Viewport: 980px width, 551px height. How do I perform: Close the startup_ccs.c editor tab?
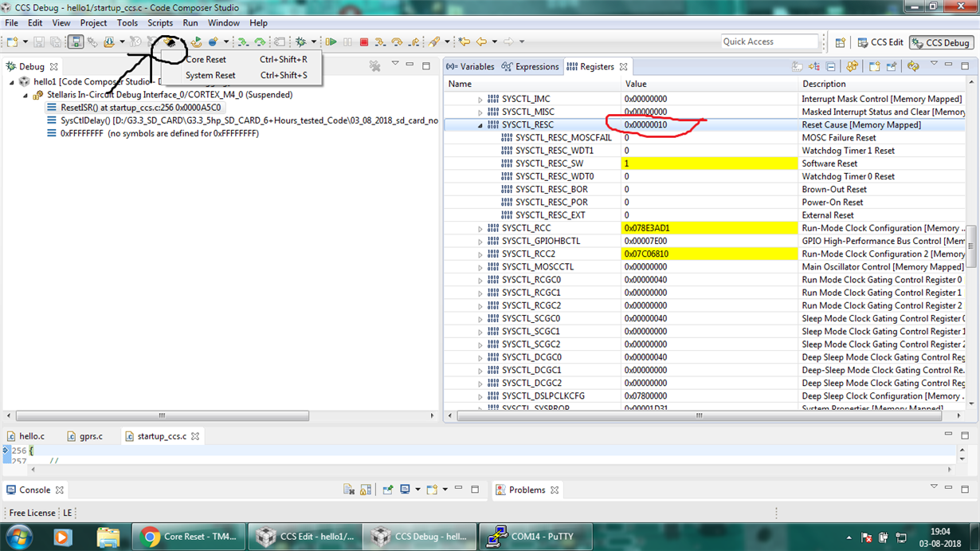pos(195,436)
